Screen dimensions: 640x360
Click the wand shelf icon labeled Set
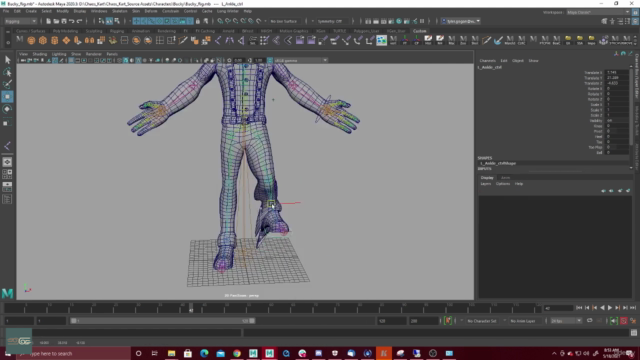(253, 40)
